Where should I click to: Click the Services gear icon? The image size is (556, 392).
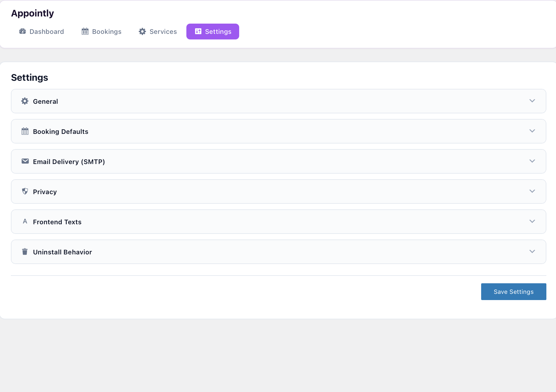coord(142,31)
